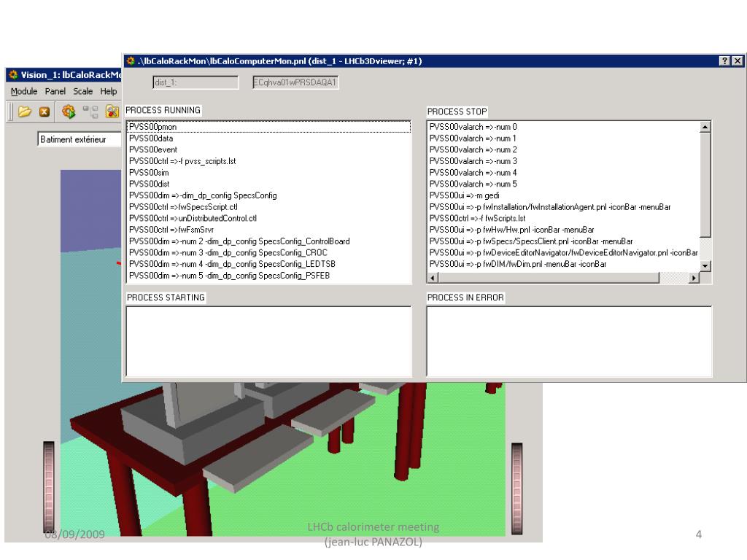The image size is (747, 560).
Task: Select PVSS00ctrl =>-f pvss_scripts.lst row
Action: [x=269, y=161]
